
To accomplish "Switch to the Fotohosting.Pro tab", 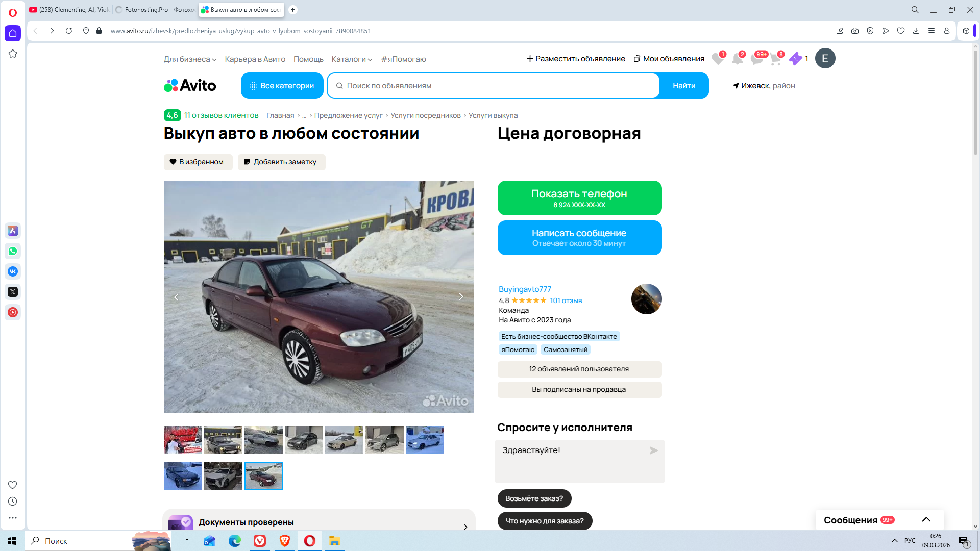I will tap(155, 10).
